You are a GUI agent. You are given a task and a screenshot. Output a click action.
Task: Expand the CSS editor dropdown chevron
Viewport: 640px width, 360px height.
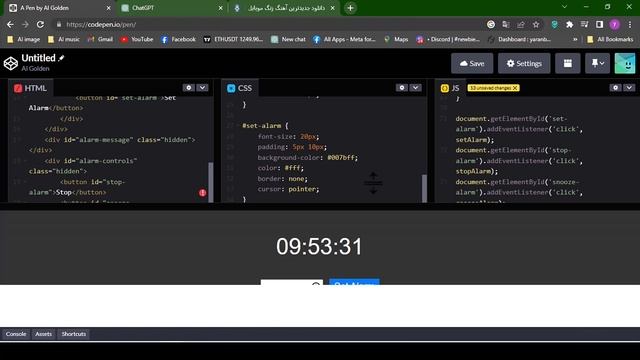point(416,88)
